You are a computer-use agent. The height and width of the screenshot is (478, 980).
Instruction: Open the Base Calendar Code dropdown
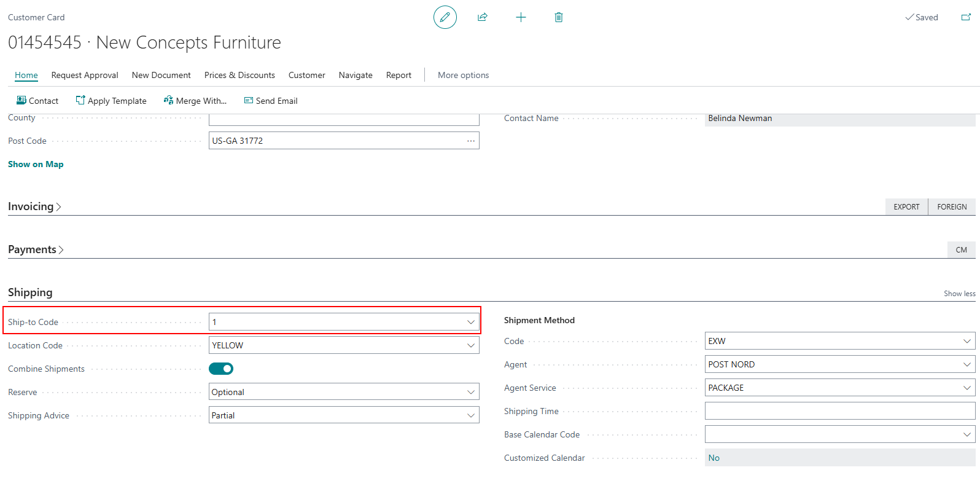tap(967, 434)
